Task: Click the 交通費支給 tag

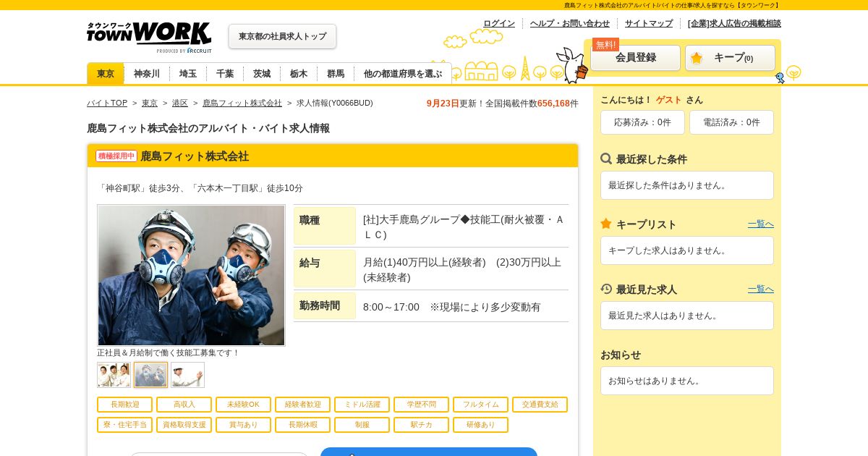Action: coord(540,405)
